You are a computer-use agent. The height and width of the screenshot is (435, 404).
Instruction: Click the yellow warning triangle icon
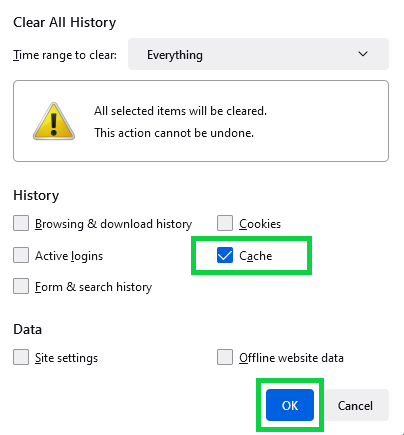[x=54, y=121]
